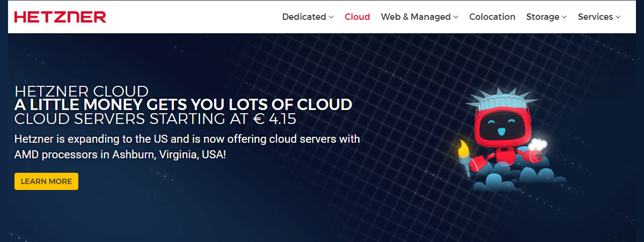The width and height of the screenshot is (644, 242).
Task: Open the Colocation page
Action: [492, 17]
